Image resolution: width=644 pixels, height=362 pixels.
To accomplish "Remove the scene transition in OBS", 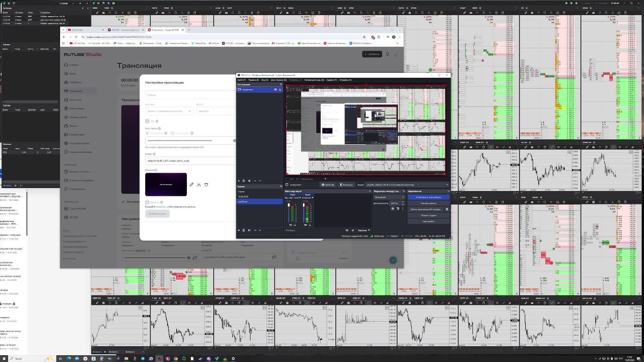I will click(398, 208).
